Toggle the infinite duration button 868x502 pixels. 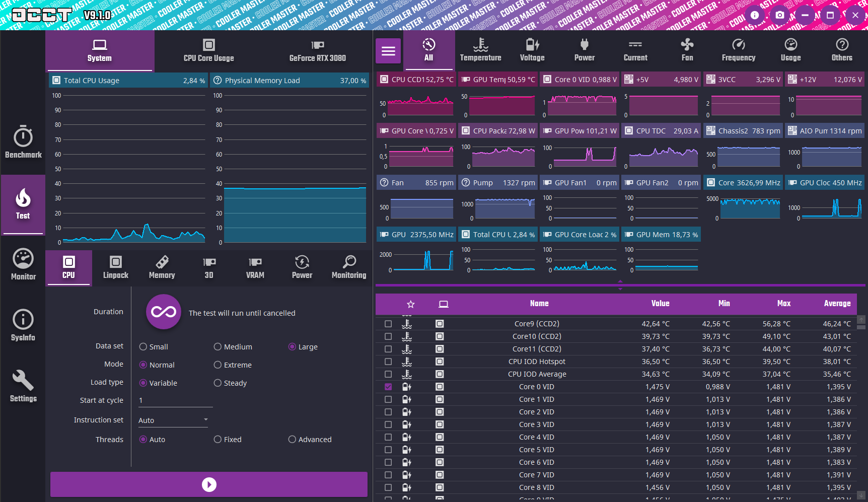(164, 312)
